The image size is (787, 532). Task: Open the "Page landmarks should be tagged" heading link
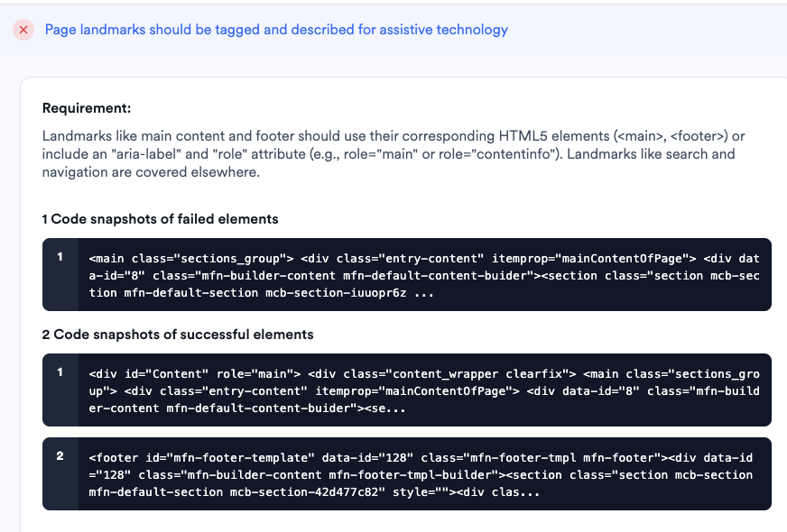[x=276, y=30]
